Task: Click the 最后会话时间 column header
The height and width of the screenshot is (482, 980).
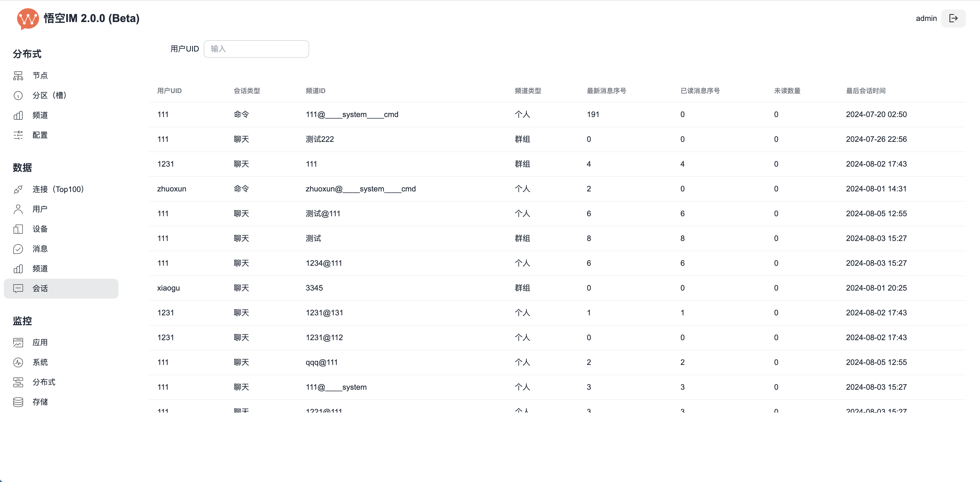Action: click(865, 91)
